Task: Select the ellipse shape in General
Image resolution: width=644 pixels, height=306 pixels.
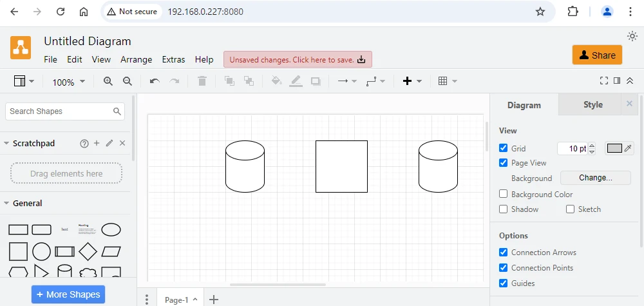Action: click(x=111, y=229)
